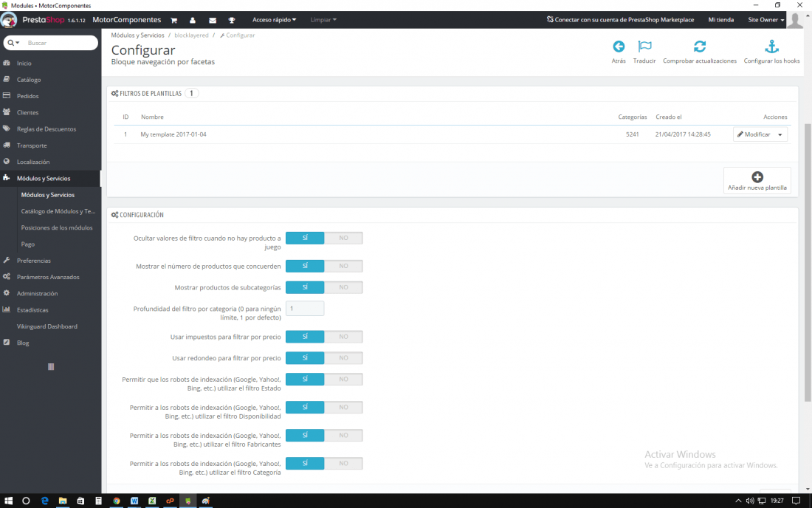Go back using the Atrás arrow icon
The image size is (812, 508).
[619, 47]
